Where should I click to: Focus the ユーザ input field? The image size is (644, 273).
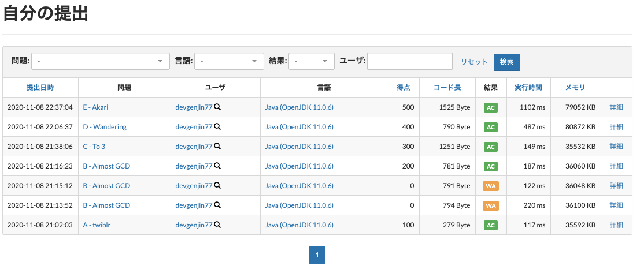410,61
